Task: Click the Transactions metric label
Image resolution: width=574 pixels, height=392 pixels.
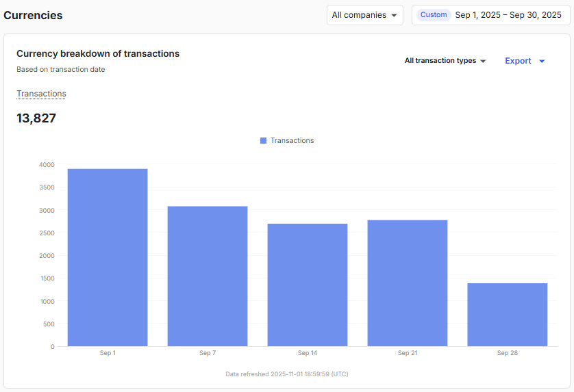Action: 41,94
